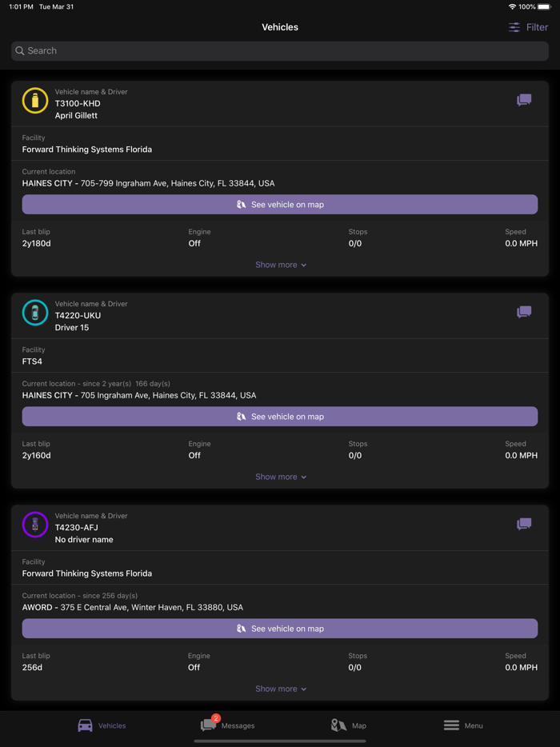The height and width of the screenshot is (747, 560).
Task: Select the Vehicles tab
Action: point(101,725)
